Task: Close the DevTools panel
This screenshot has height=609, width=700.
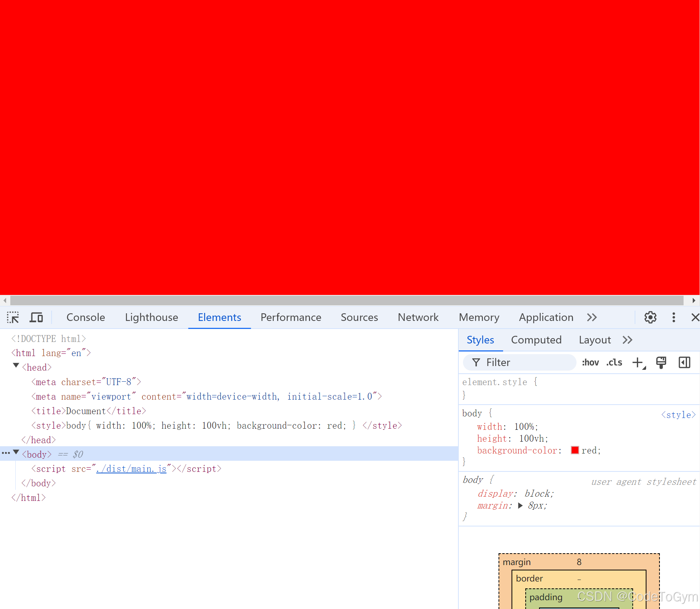Action: point(695,317)
